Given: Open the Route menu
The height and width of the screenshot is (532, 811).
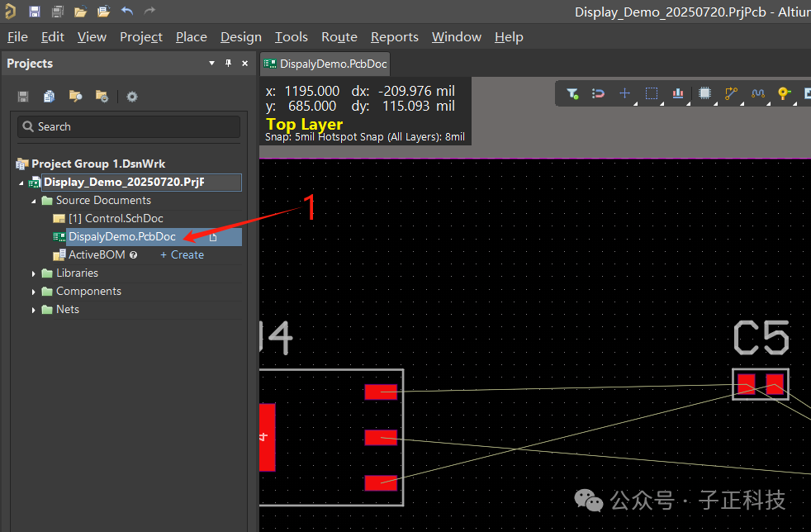Looking at the screenshot, I should pyautogui.click(x=339, y=36).
